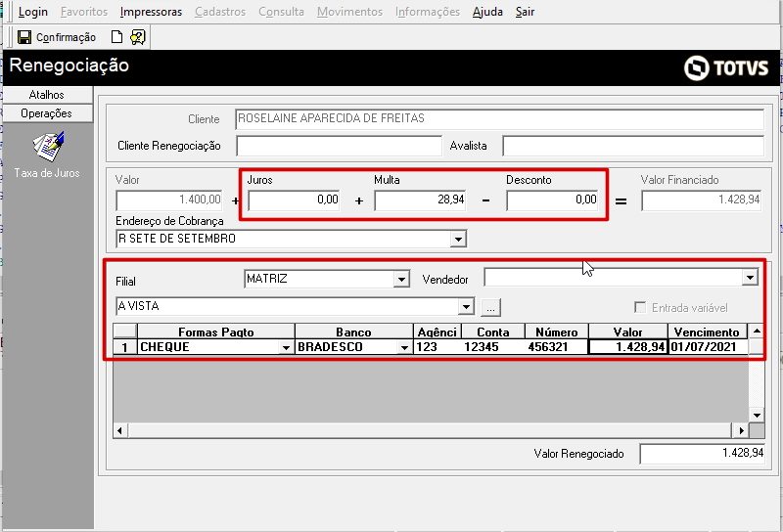This screenshot has height=532, width=783.
Task: Click the grid vertical scrollbar up arrow
Action: pos(757,331)
